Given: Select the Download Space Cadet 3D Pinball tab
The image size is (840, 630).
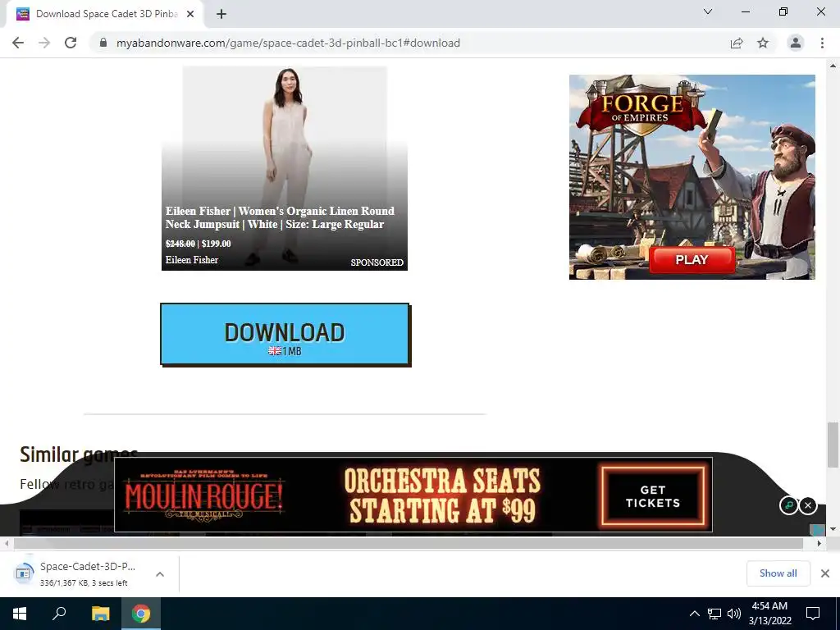Looking at the screenshot, I should pyautogui.click(x=104, y=14).
